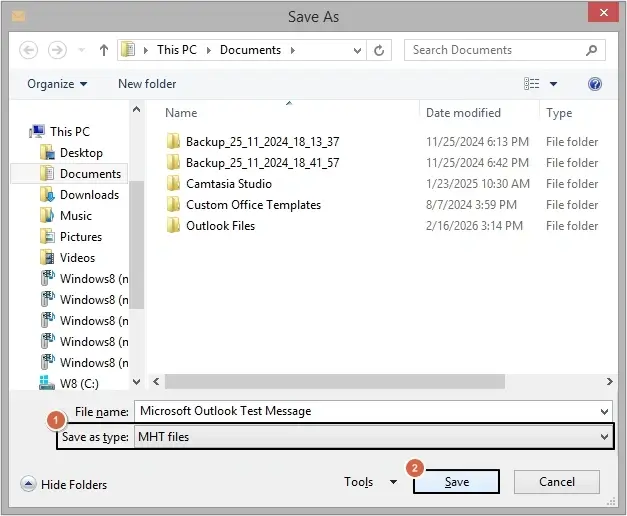Image resolution: width=627 pixels, height=516 pixels.
Task: Close the Save As dialog
Action: tap(603, 12)
